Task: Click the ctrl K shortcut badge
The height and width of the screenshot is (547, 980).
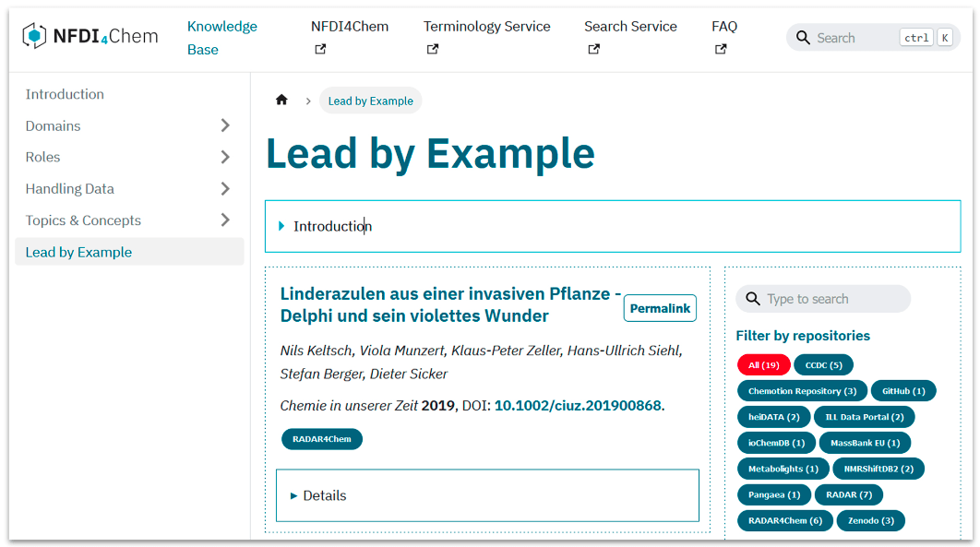Action: click(x=927, y=38)
